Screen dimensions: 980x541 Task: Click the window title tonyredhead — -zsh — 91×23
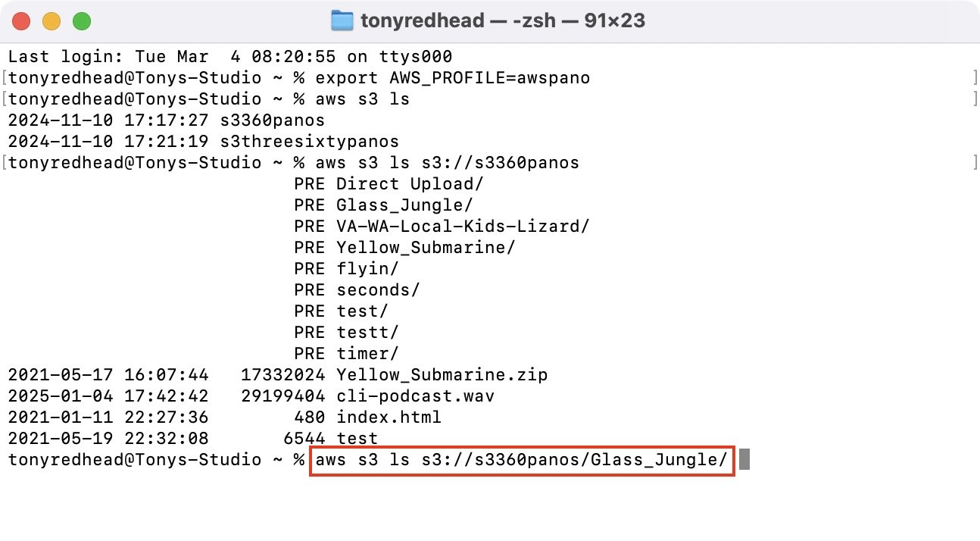(503, 20)
